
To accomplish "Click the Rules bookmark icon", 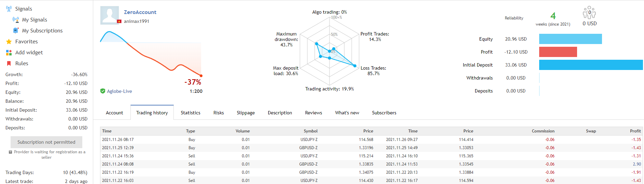I will pos(9,63).
